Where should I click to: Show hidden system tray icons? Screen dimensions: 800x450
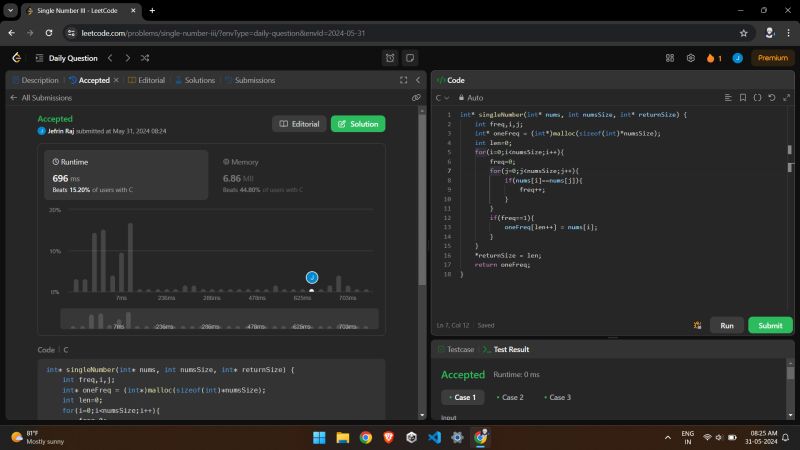pos(667,437)
